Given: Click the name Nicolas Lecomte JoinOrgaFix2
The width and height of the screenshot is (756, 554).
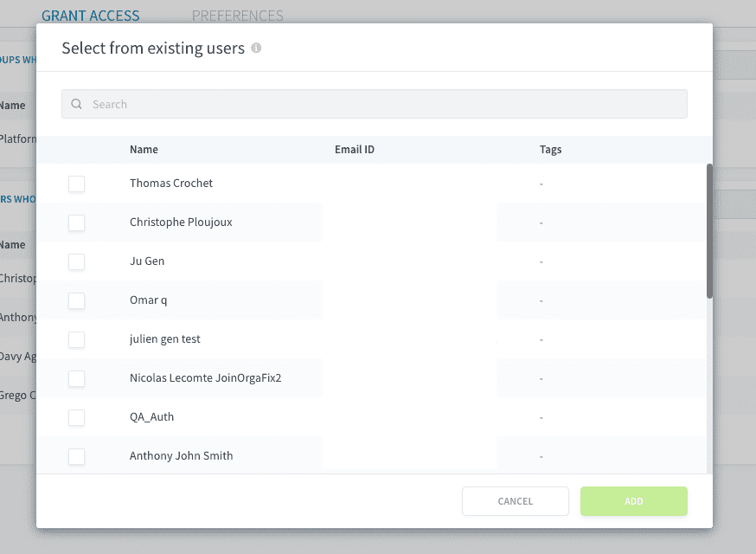Looking at the screenshot, I should click(205, 378).
